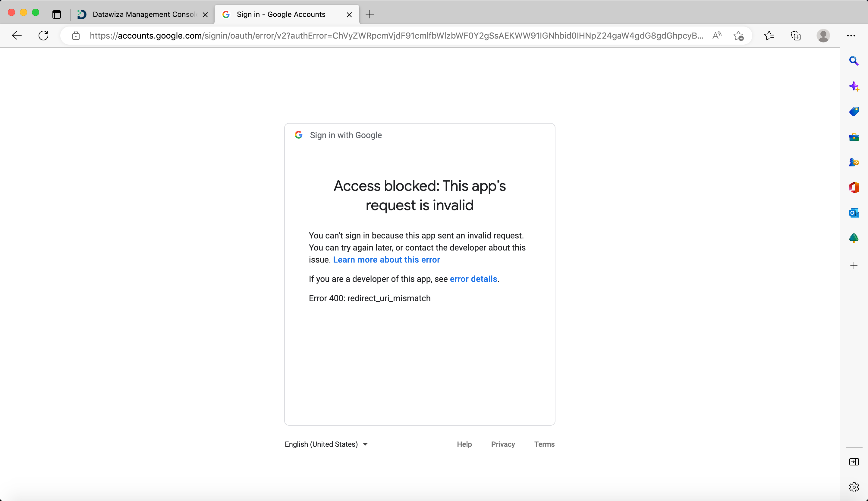Click the Help footer link

[464, 444]
